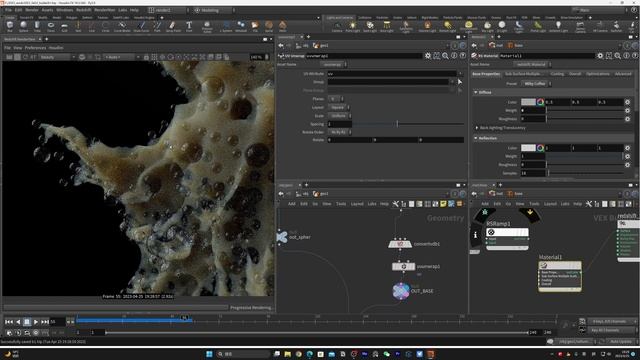Expand Back-lighting/Translucency section
Viewport: 640px width, 360px height.
(x=477, y=128)
